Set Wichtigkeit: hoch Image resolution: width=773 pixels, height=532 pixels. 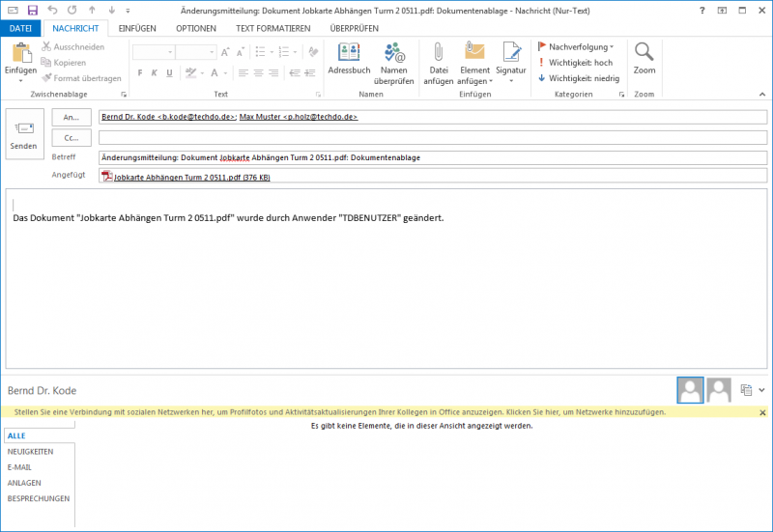coord(576,63)
